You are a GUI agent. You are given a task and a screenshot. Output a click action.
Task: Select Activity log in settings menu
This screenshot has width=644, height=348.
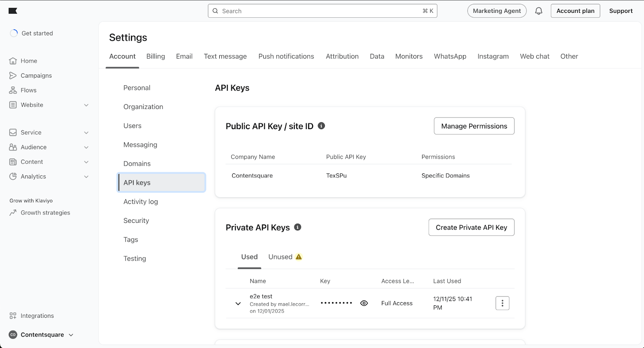click(140, 202)
